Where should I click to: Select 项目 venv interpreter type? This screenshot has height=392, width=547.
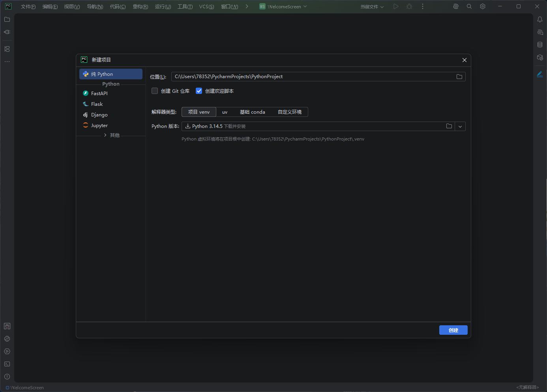[199, 112]
